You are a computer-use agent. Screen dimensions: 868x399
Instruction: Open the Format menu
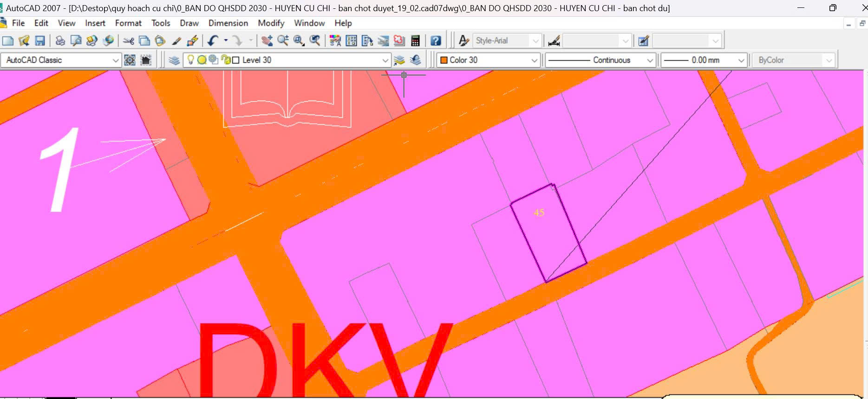click(128, 23)
